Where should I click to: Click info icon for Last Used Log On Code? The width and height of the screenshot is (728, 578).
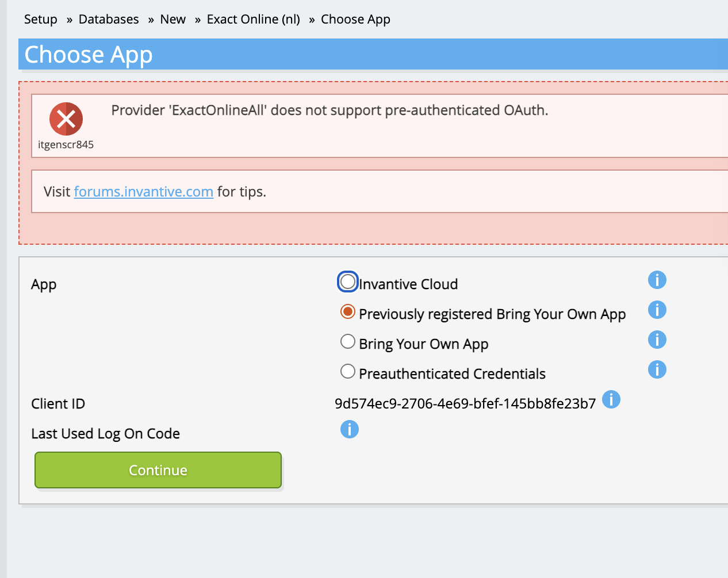tap(350, 429)
